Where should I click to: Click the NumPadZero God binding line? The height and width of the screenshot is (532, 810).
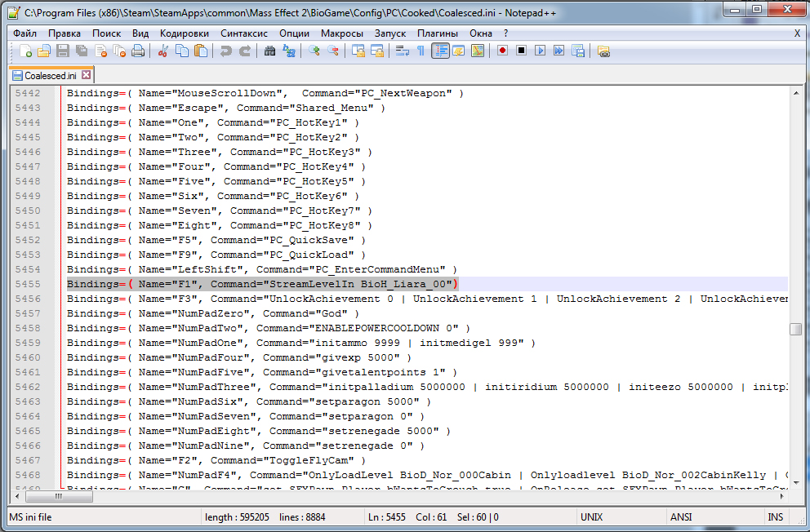point(213,313)
